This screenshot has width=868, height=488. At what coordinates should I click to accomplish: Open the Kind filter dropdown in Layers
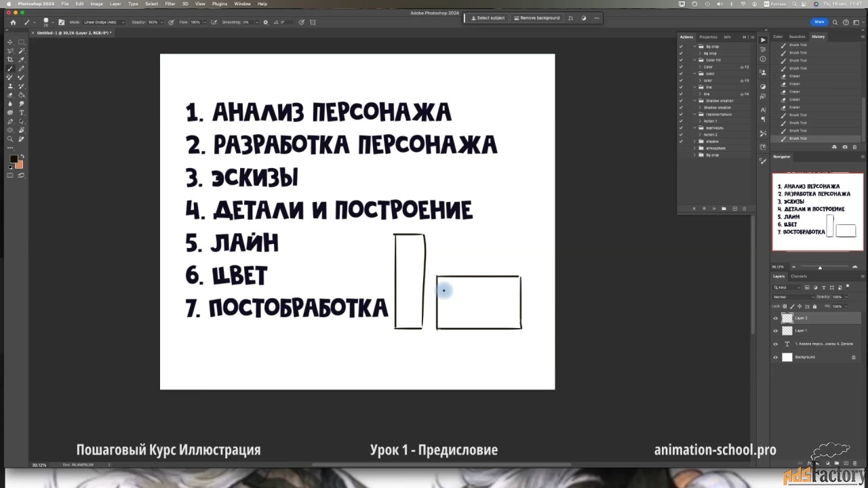(787, 287)
